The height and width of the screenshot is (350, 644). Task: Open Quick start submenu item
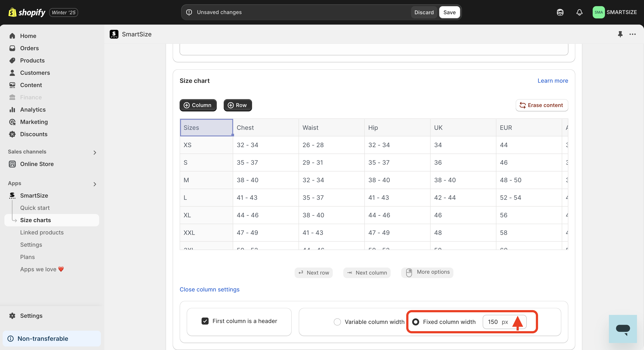click(x=35, y=207)
